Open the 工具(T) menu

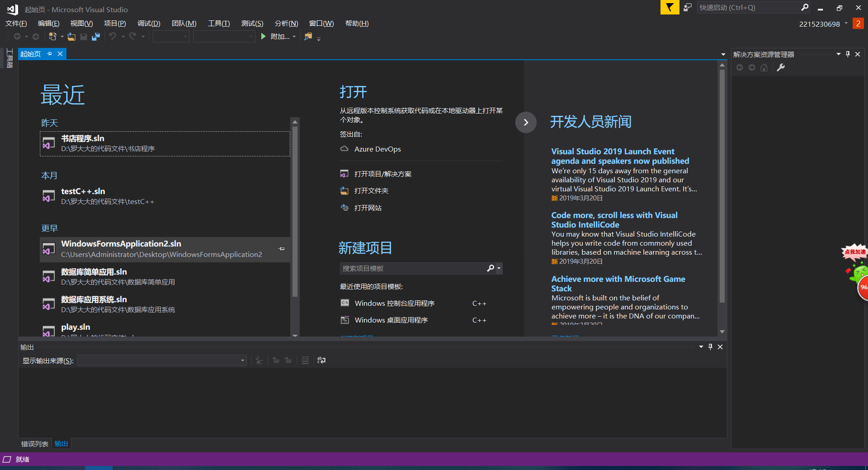(219, 24)
